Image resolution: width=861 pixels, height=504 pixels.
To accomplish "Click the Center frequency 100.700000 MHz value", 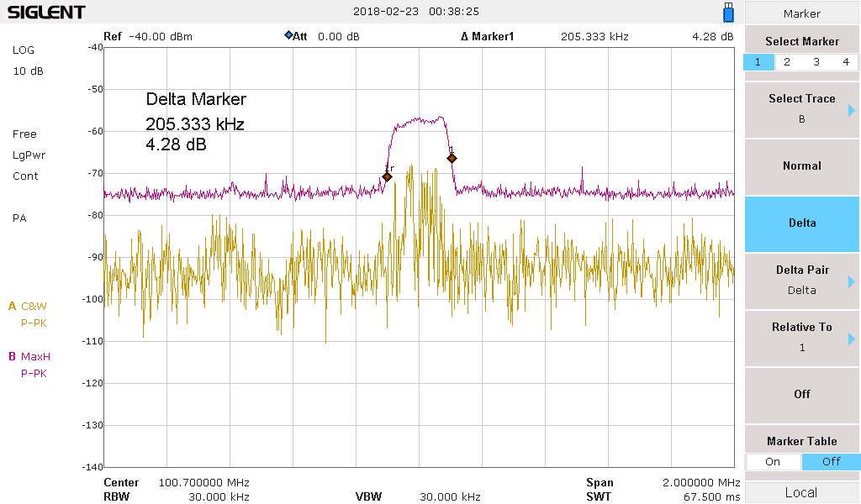I will click(x=203, y=483).
